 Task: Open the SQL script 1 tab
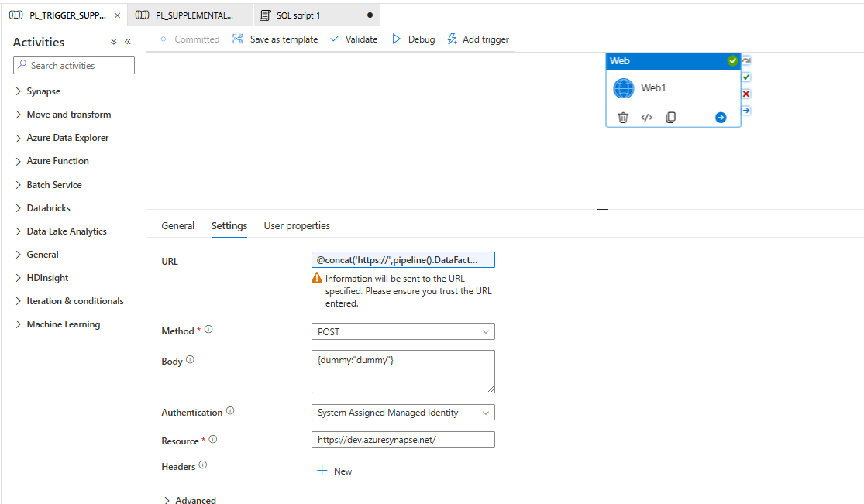317,15
